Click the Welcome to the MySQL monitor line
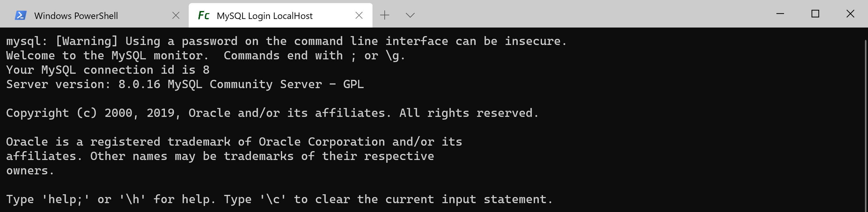The width and height of the screenshot is (868, 212). [205, 56]
